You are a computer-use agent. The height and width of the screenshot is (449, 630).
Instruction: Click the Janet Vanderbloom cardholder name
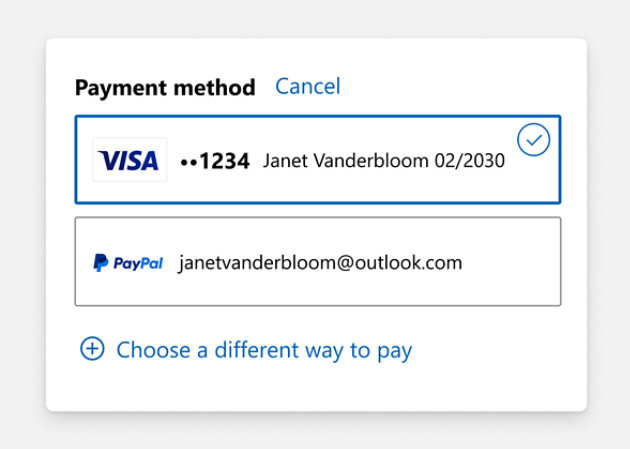coord(346,161)
